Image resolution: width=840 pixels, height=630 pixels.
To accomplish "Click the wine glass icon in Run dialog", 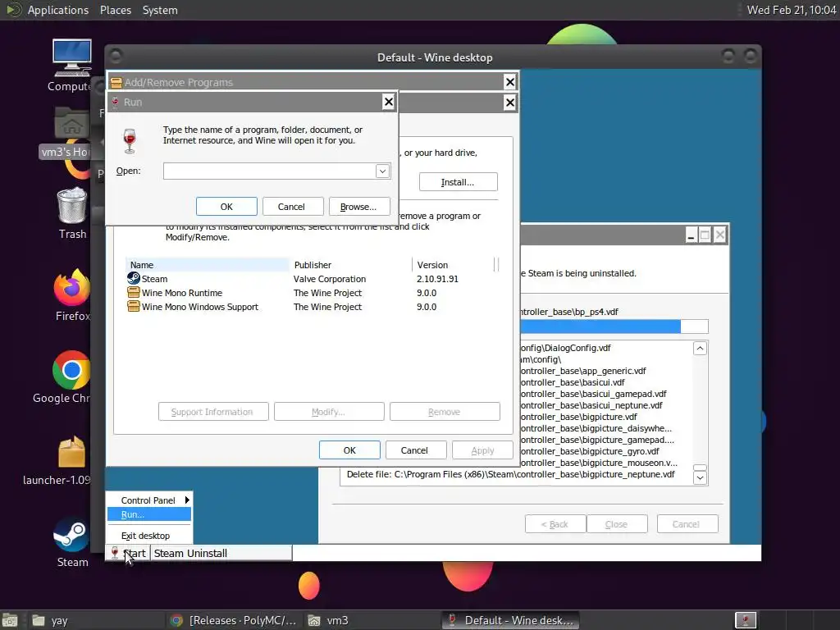I will 130,141.
